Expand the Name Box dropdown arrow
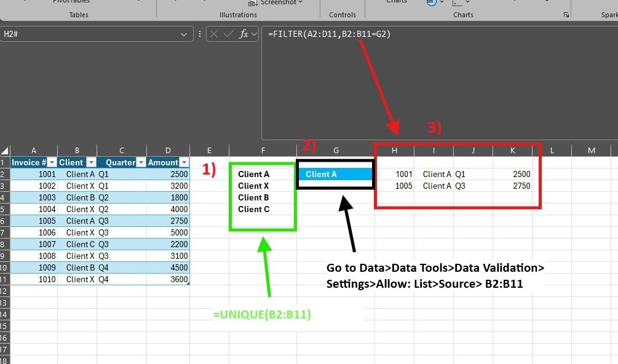This screenshot has width=618, height=364. click(x=184, y=34)
